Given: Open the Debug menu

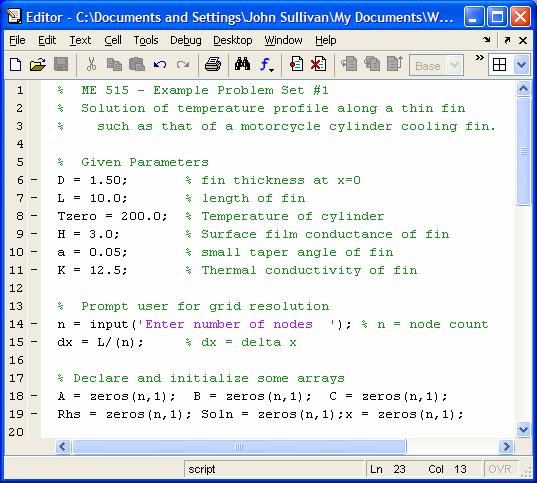Looking at the screenshot, I should [186, 40].
